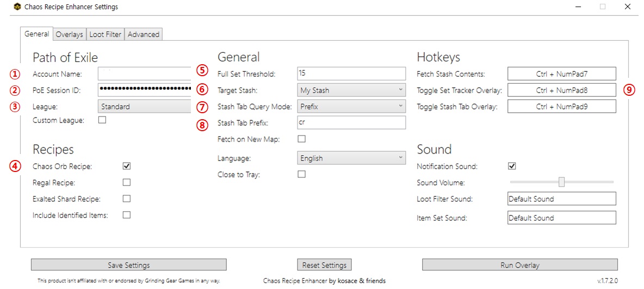644x289 pixels.
Task: Expand the Stash Tab Query Mode dropdown
Action: [x=351, y=106]
